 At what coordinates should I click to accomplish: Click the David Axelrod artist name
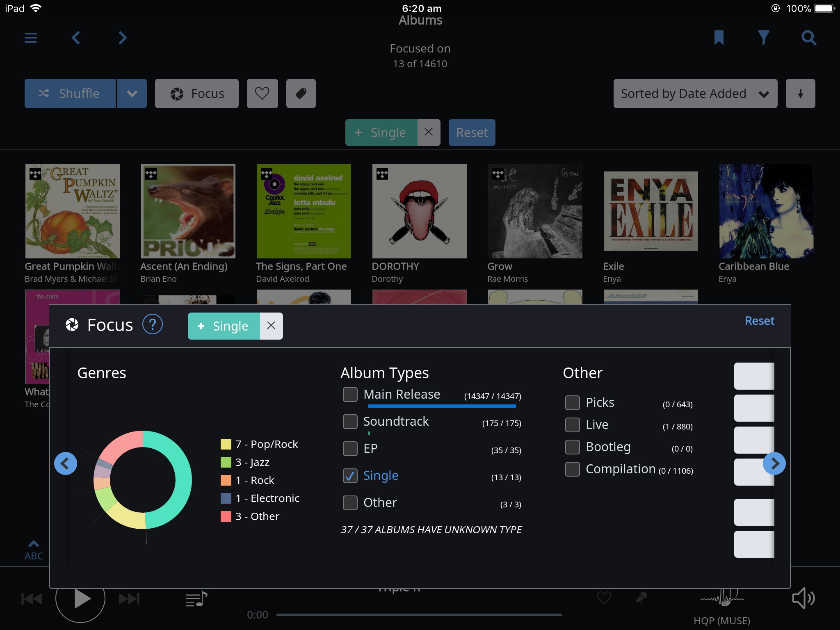[282, 279]
